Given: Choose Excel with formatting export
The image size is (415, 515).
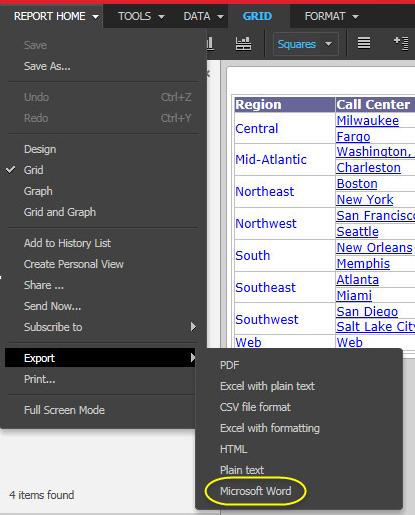Looking at the screenshot, I should [270, 428].
